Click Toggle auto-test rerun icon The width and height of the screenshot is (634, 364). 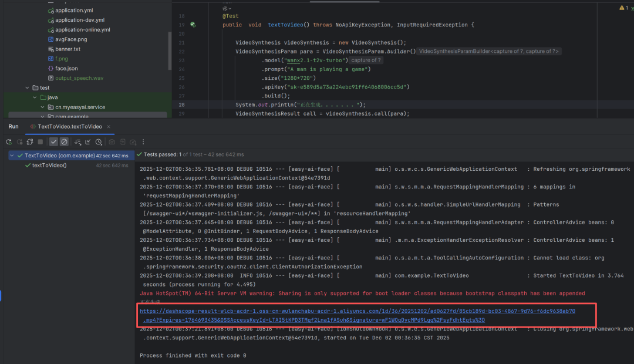tap(29, 142)
